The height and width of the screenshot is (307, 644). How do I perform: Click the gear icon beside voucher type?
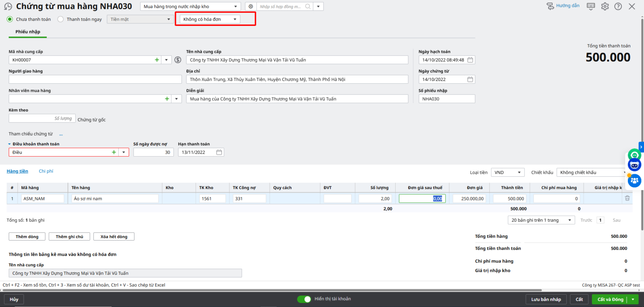coord(251,6)
